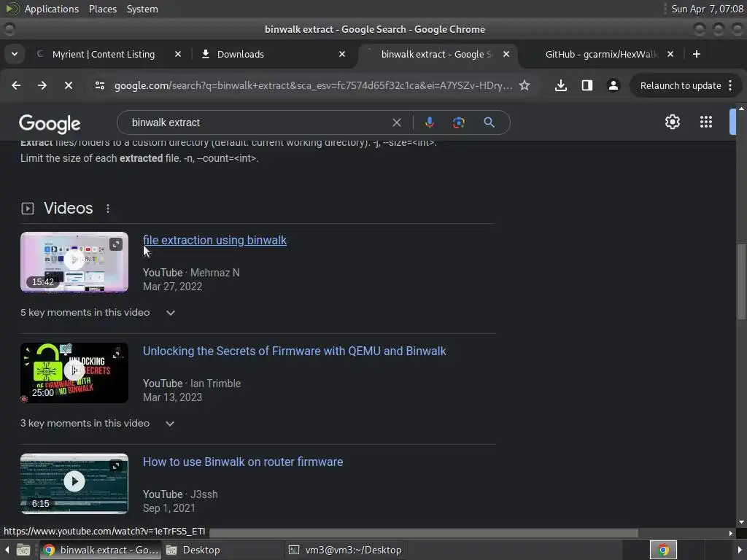Viewport: 747px width, 560px height.
Task: Open Chrome downloads toolbar icon
Action: [x=561, y=86]
